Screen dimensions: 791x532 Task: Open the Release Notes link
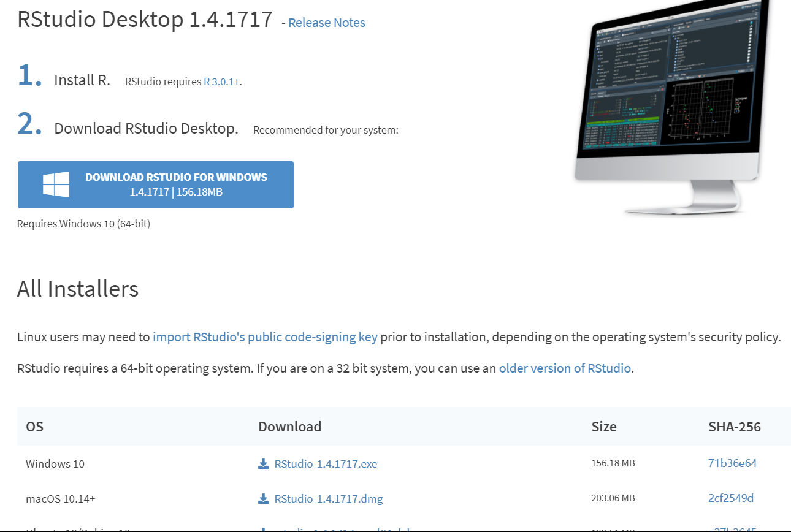(327, 23)
